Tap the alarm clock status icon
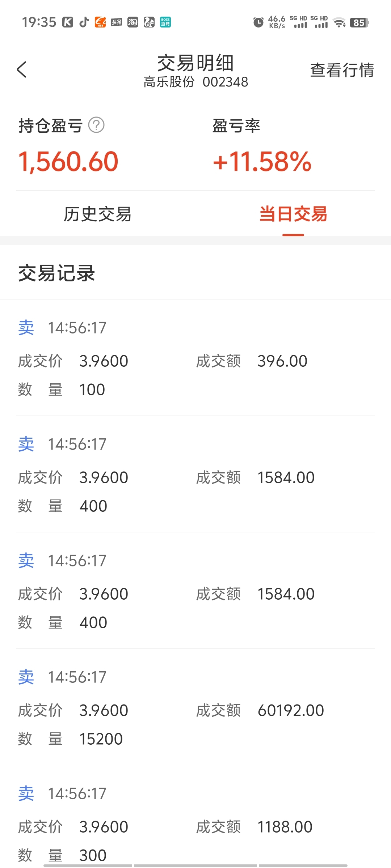 tap(258, 22)
